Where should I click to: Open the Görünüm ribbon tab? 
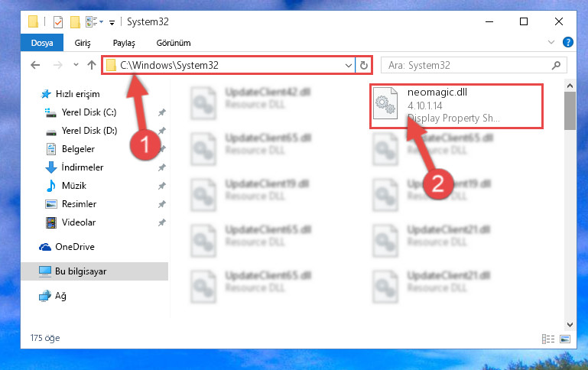point(174,43)
